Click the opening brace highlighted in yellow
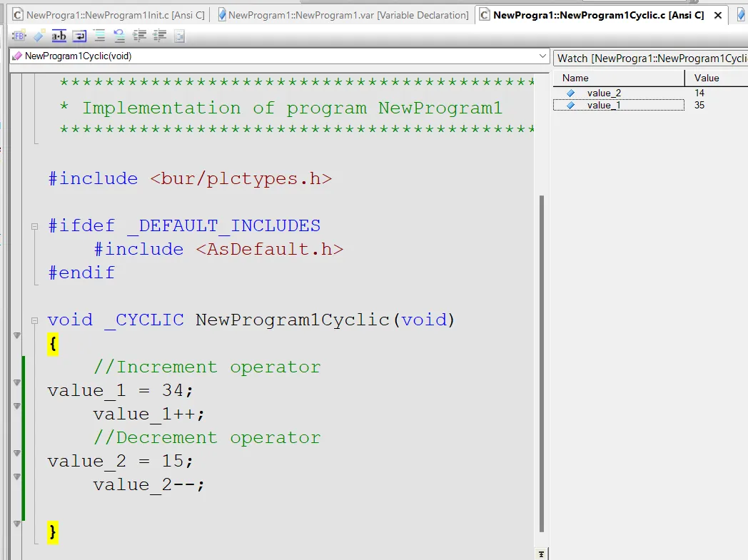This screenshot has height=560, width=748. point(53,344)
